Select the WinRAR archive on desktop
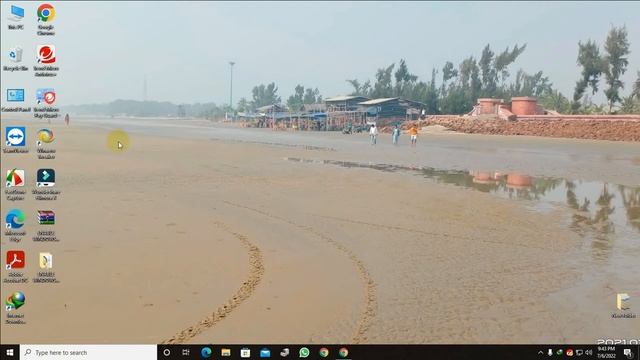Viewport: 640px width, 360px height. click(x=46, y=226)
